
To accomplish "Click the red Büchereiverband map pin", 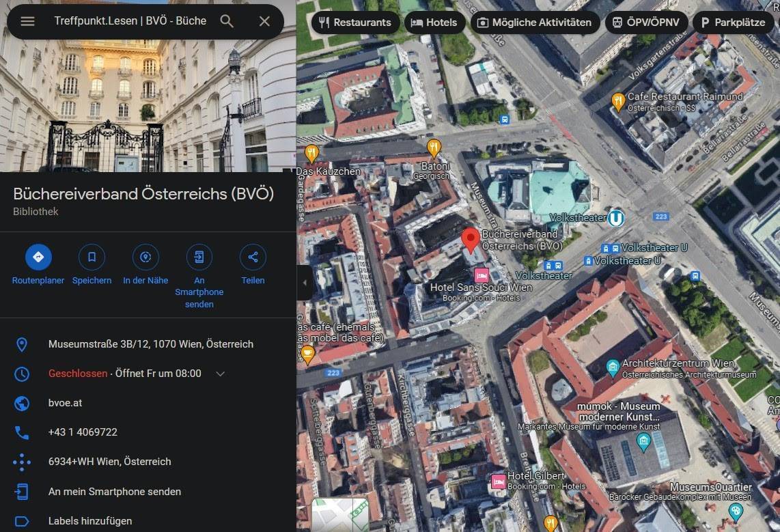I will (x=470, y=240).
